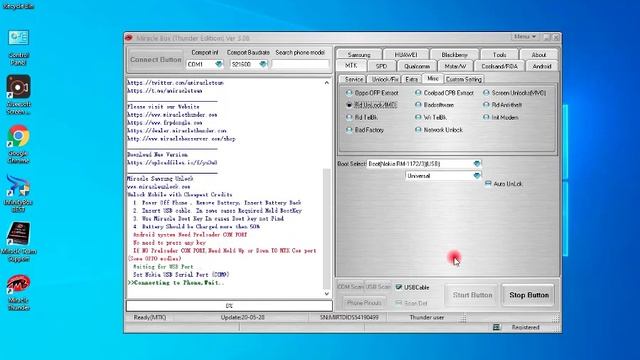Image resolution: width=640 pixels, height=360 pixels.
Task: Switch to the MTK tab
Action: point(351,66)
